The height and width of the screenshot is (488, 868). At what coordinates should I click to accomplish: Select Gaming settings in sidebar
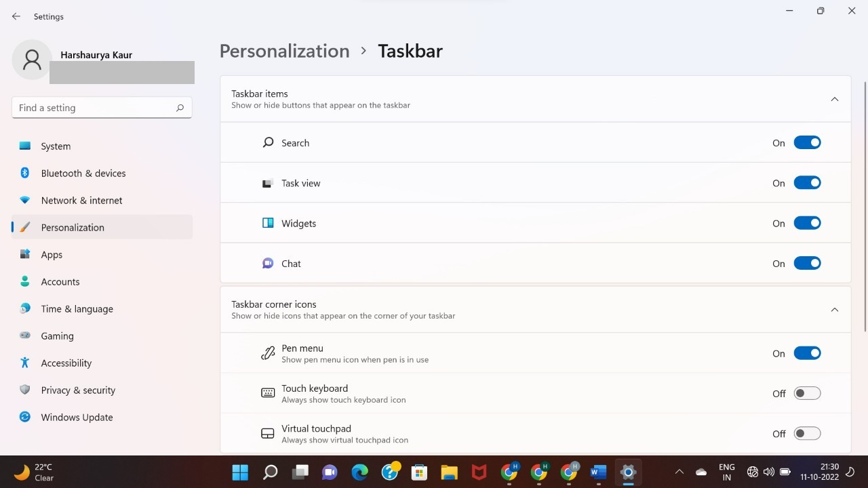(57, 335)
